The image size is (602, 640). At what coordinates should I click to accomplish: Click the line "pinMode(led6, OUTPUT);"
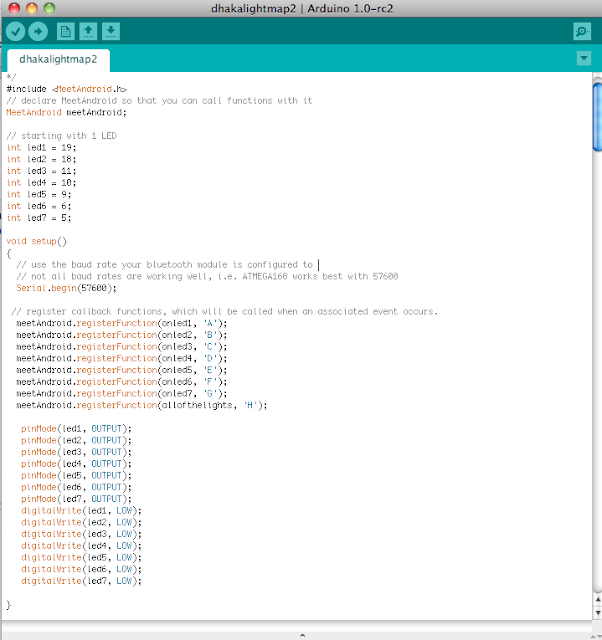pyautogui.click(x=77, y=487)
